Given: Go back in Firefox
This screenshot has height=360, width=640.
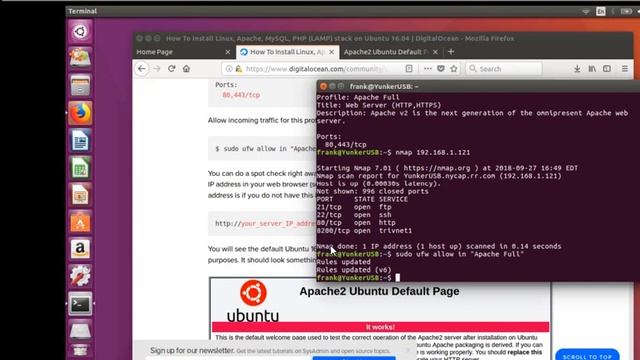Looking at the screenshot, I should tap(142, 69).
